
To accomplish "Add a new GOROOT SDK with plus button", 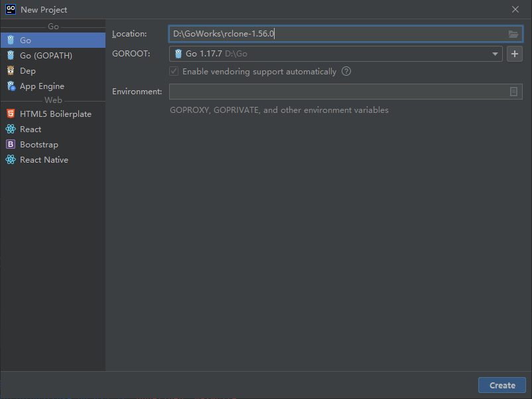I will tap(515, 54).
